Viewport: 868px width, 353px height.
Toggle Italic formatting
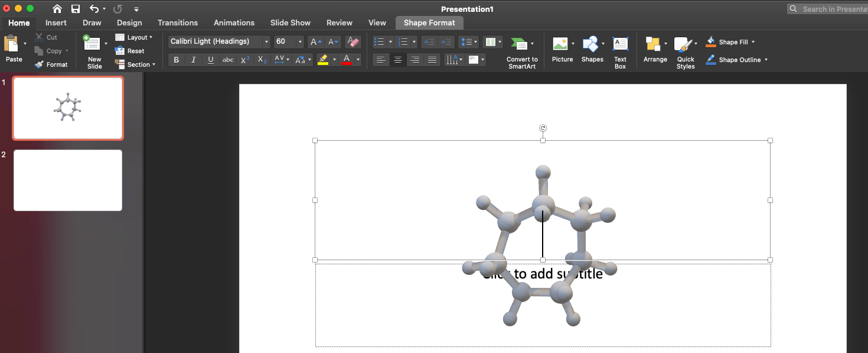193,60
